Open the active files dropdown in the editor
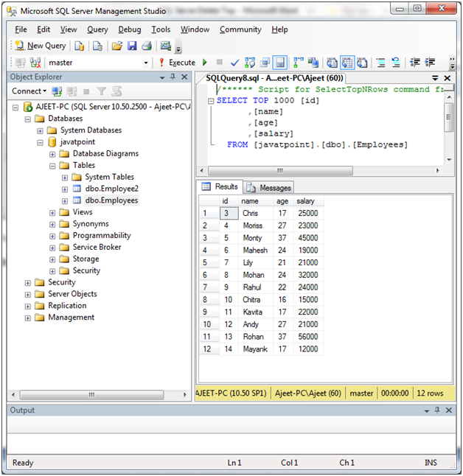 point(435,78)
